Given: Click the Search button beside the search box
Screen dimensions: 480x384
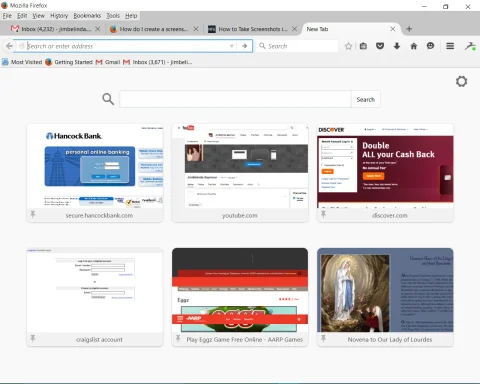Looking at the screenshot, I should [x=366, y=99].
